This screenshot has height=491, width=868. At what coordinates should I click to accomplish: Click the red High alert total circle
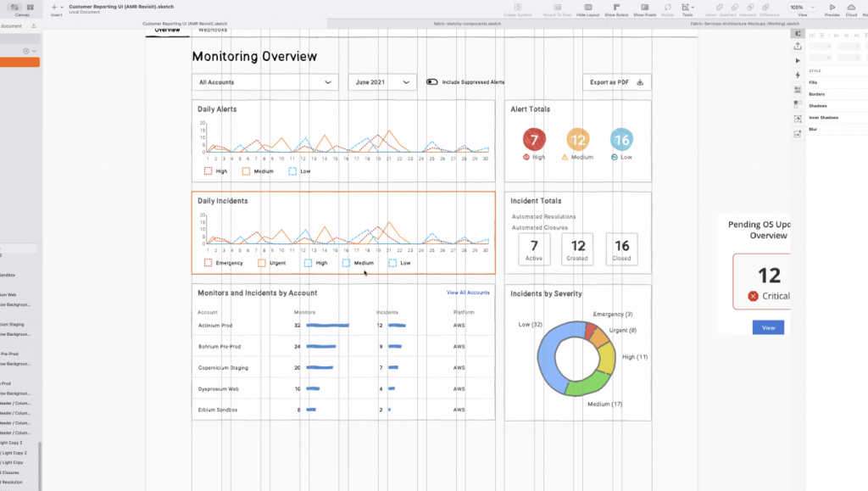pos(533,140)
